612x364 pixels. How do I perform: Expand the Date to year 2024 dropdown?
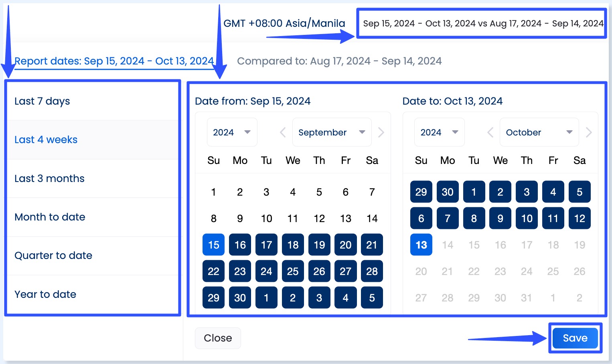[439, 132]
